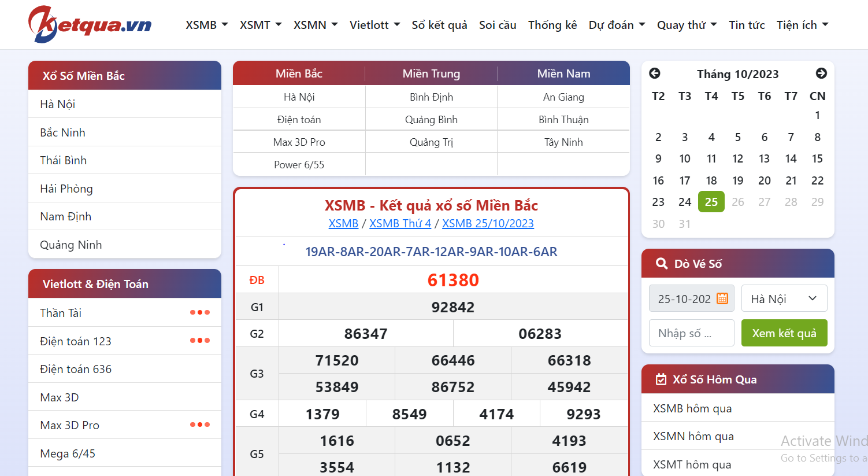Open the Hà Nội province selector
This screenshot has width=868, height=476.
[784, 298]
